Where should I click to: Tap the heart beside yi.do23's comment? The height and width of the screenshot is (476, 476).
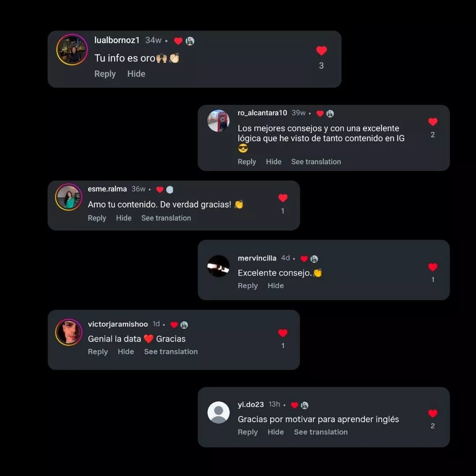pos(433,413)
